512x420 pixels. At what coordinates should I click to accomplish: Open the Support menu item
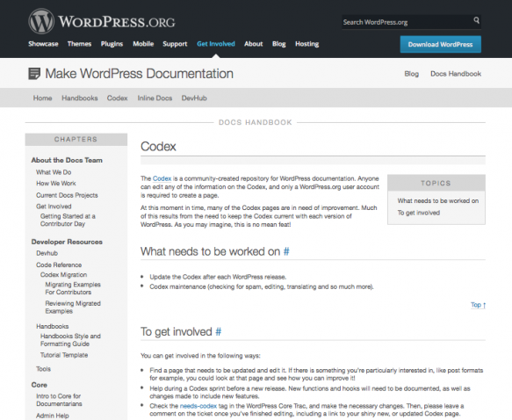point(175,44)
